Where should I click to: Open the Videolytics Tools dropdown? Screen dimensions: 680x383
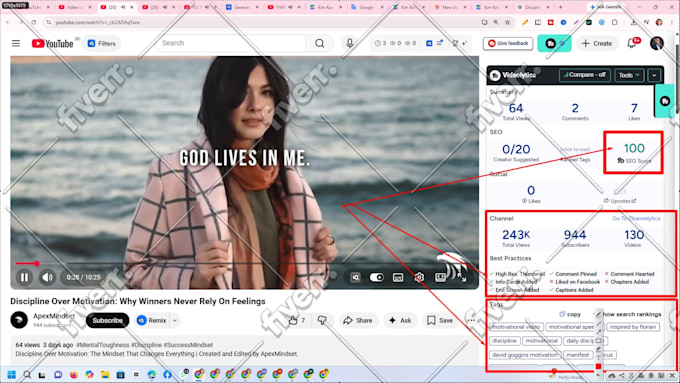pos(629,75)
